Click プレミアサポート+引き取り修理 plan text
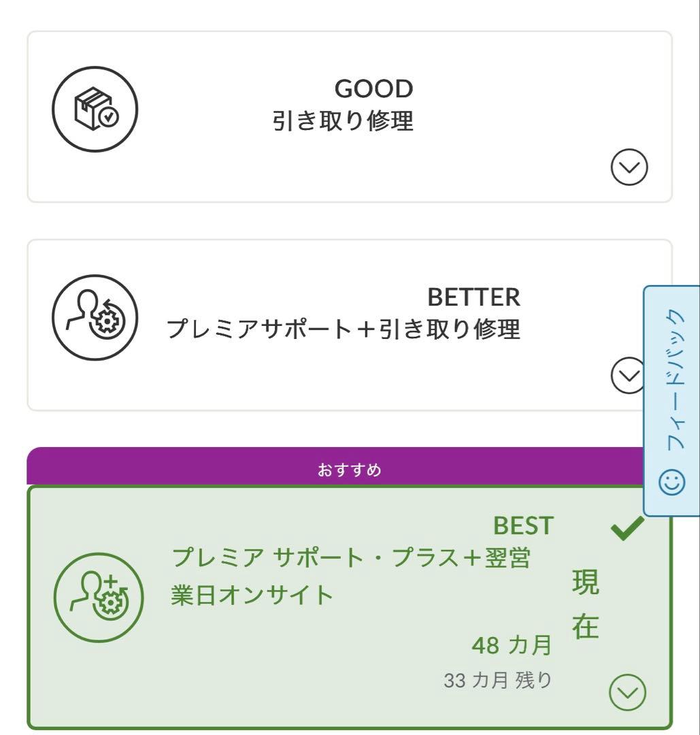Image resolution: width=700 pixels, height=735 pixels. coord(343,329)
